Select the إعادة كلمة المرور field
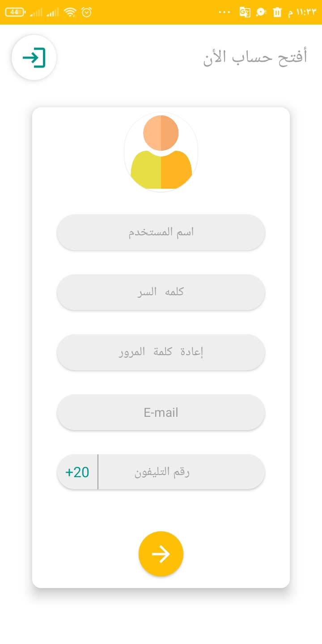Screen dimensions: 322x644 click(161, 352)
